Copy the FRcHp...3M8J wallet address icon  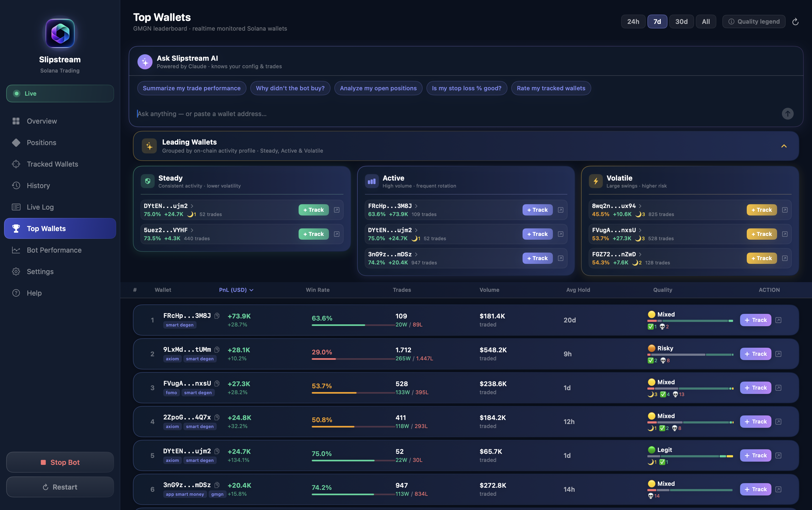(x=217, y=316)
